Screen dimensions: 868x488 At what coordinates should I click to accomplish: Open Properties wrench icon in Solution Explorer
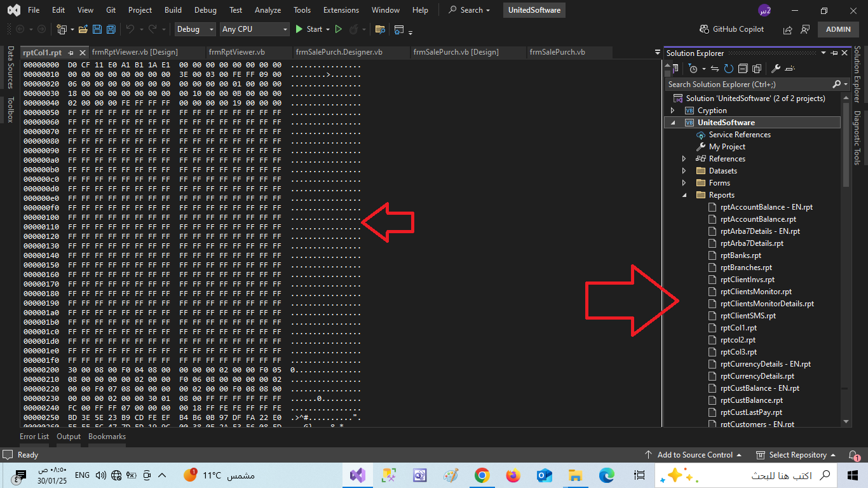(775, 69)
